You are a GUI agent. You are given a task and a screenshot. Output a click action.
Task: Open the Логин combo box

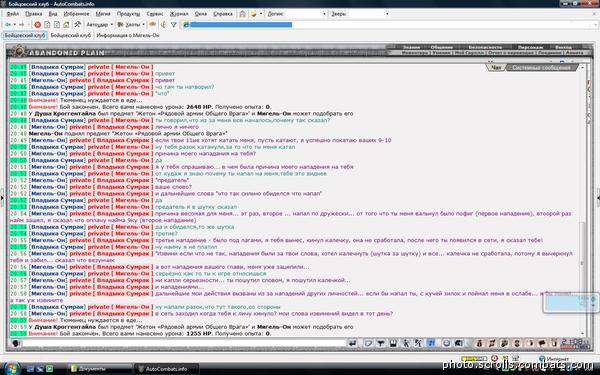pos(306,14)
